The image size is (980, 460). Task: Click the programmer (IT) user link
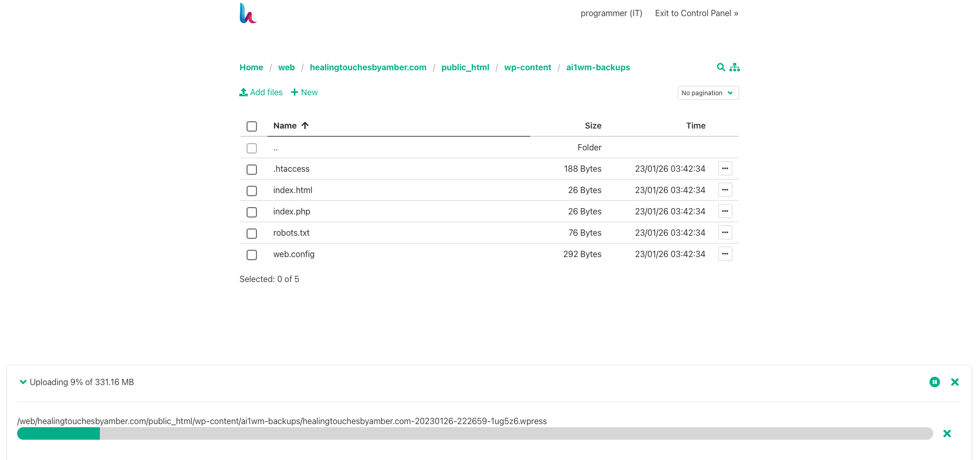(612, 13)
